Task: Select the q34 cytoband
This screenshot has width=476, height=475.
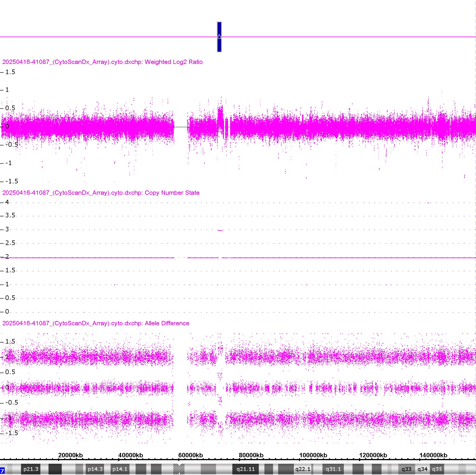Action: pos(422,469)
